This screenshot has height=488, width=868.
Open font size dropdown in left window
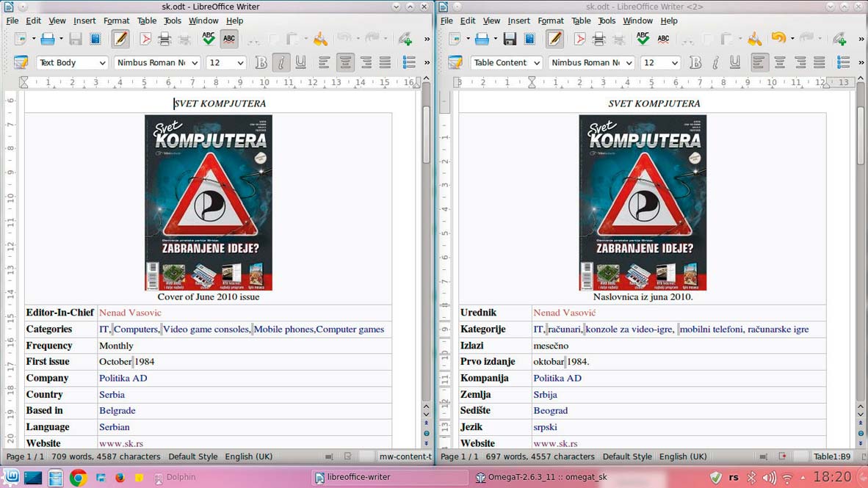[x=240, y=63]
